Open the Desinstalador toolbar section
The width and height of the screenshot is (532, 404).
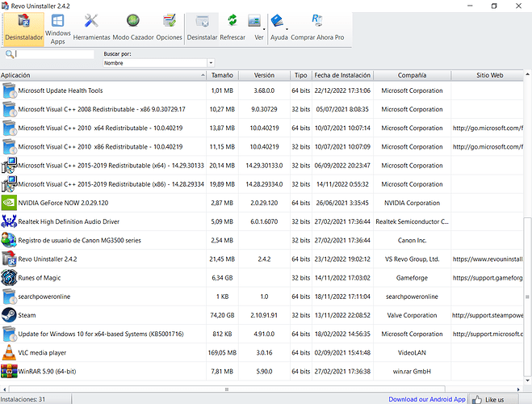[x=23, y=29]
